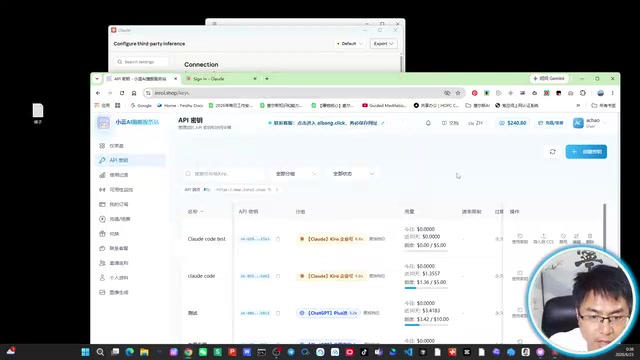Open Chrome from the taskbar
Viewport: 640px width, 360px height.
188,352
